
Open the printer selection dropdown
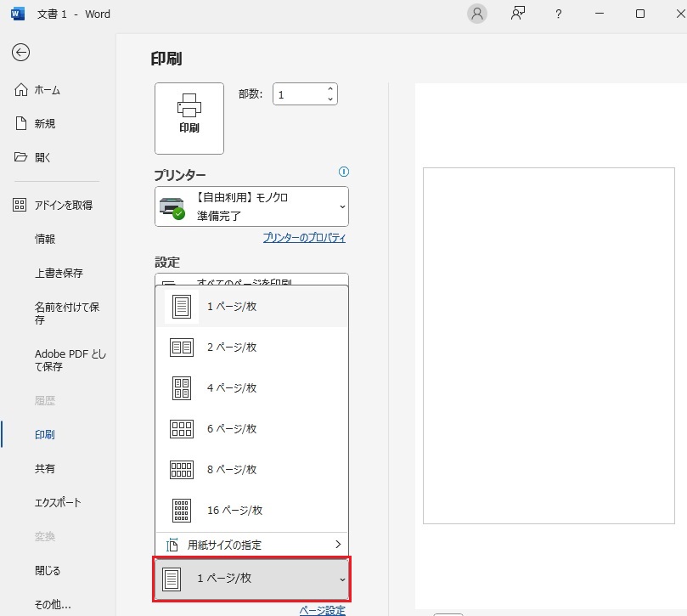251,206
